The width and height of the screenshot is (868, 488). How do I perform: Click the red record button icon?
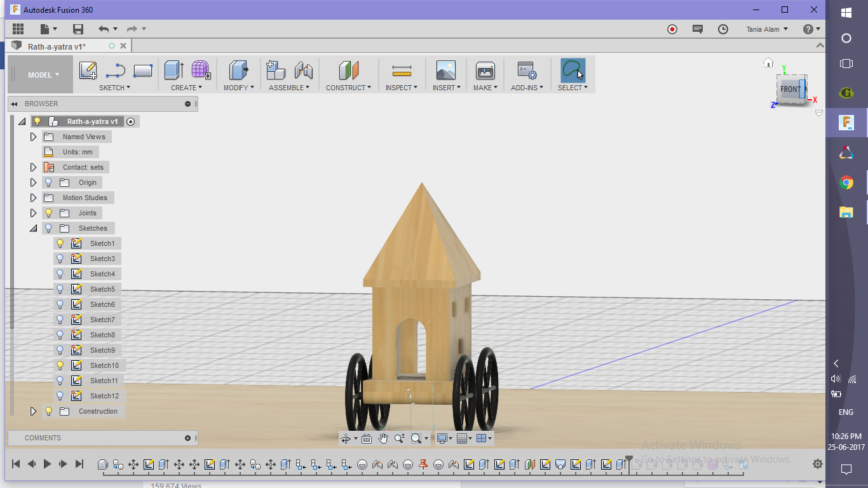(x=672, y=29)
